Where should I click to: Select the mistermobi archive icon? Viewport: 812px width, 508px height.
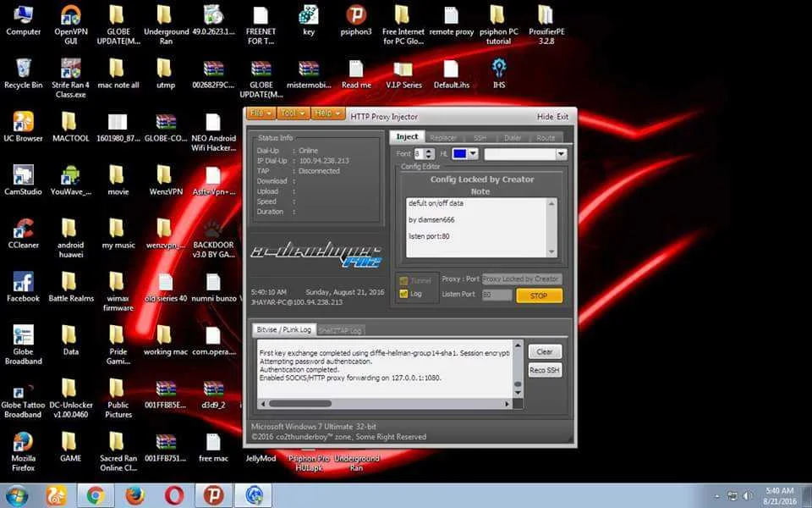(309, 75)
